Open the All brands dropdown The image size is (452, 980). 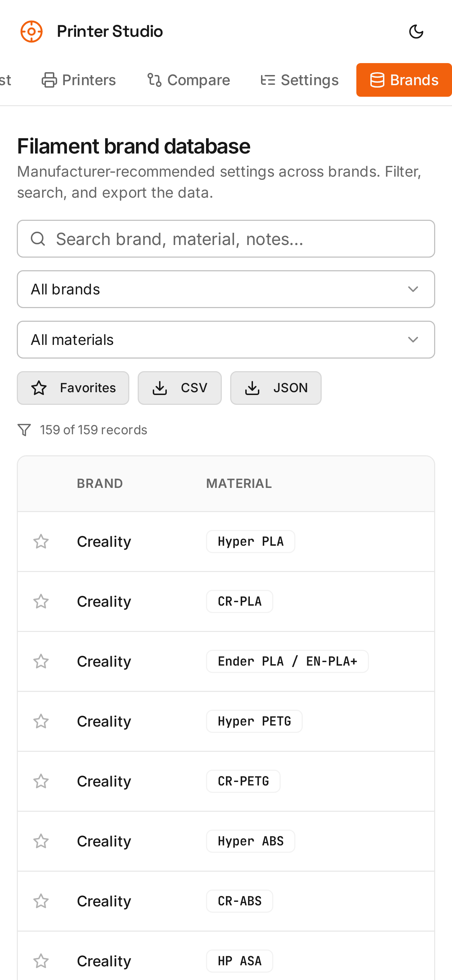(226, 289)
